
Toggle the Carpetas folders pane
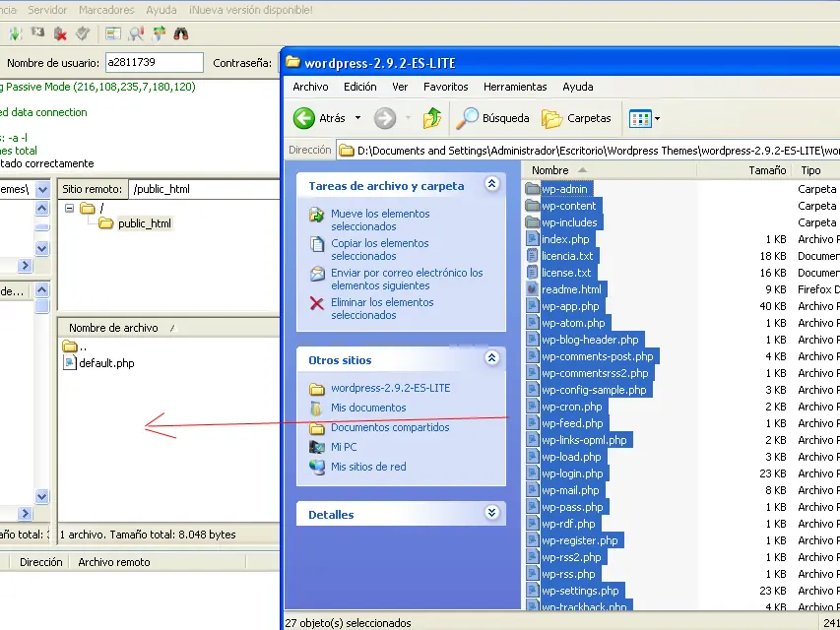[576, 118]
